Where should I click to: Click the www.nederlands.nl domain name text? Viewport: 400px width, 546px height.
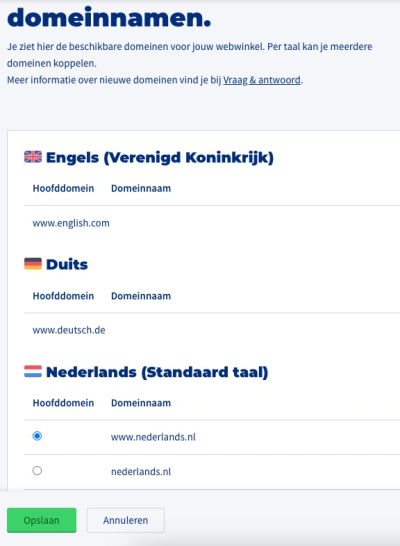[x=153, y=437]
